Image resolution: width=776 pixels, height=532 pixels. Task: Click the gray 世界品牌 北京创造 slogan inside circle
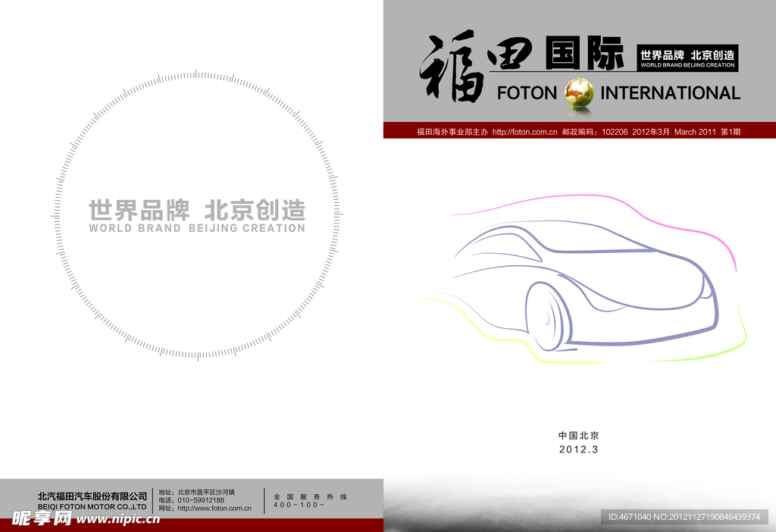click(197, 211)
